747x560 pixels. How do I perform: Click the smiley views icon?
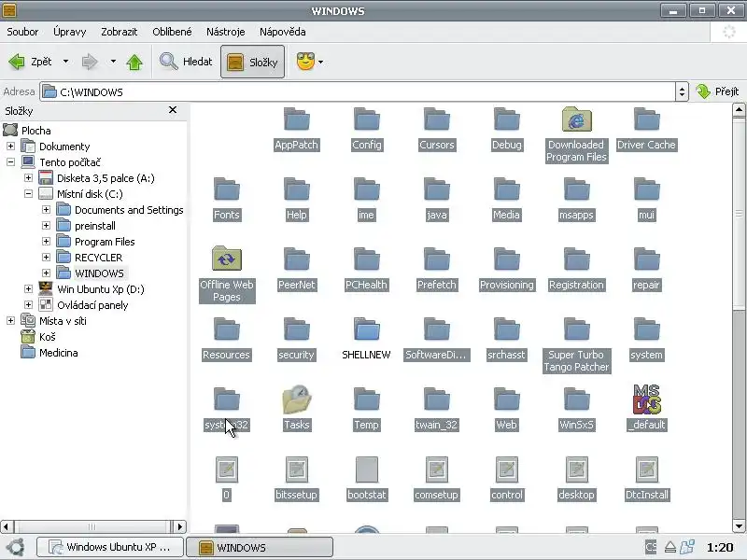pyautogui.click(x=305, y=62)
